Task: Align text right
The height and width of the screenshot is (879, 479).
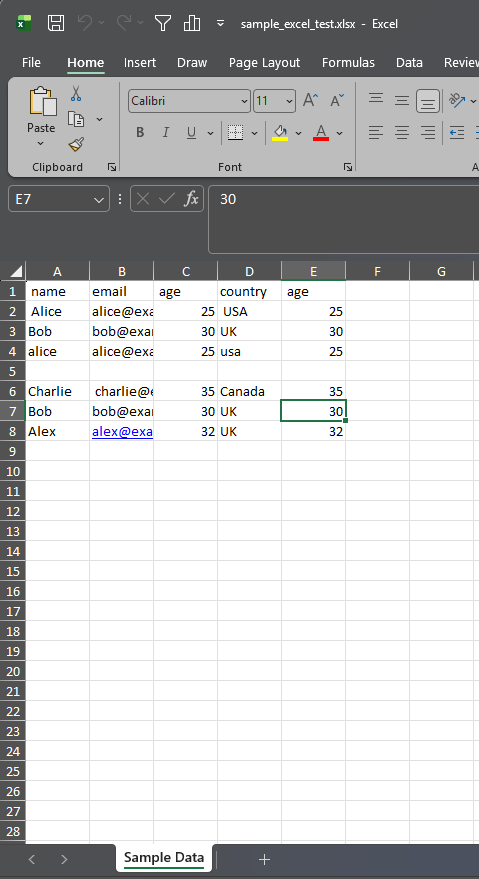Action: [x=427, y=133]
